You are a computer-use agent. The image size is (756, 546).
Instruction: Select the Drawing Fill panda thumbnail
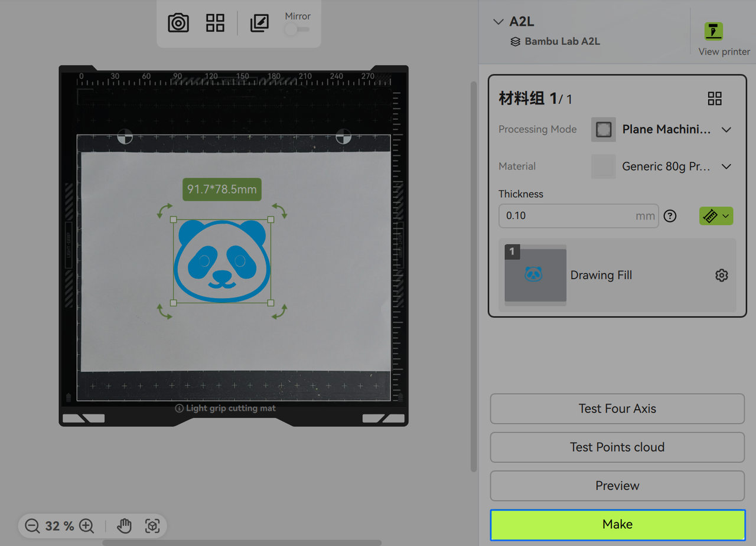[536, 275]
